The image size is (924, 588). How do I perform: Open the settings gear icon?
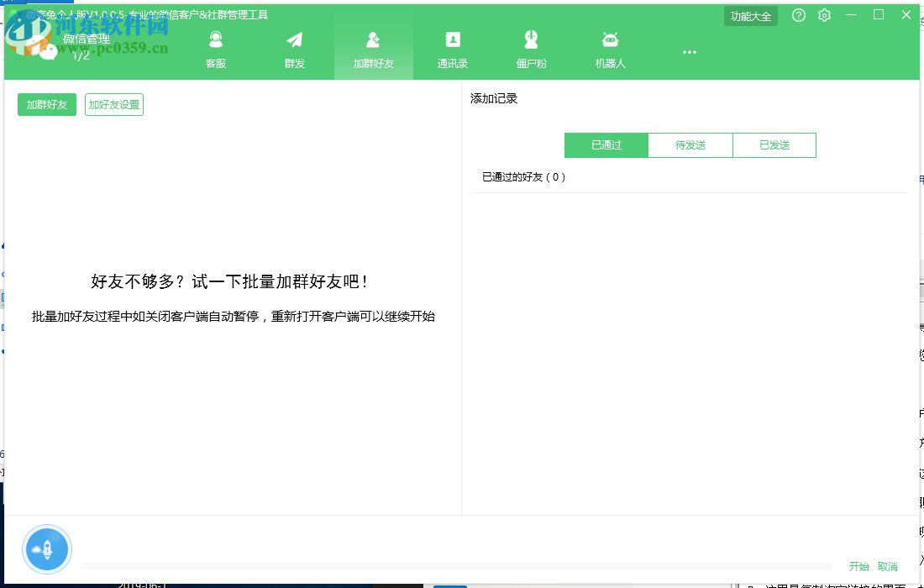(x=824, y=15)
